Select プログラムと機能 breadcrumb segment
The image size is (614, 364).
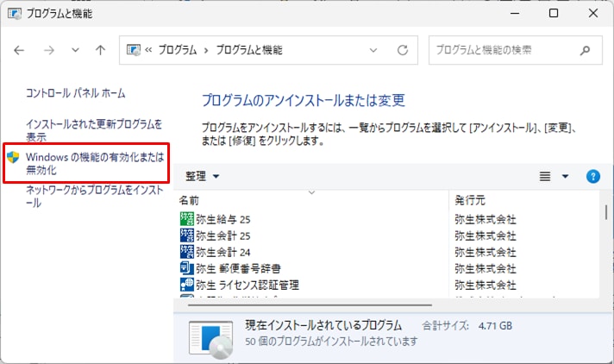click(x=249, y=50)
